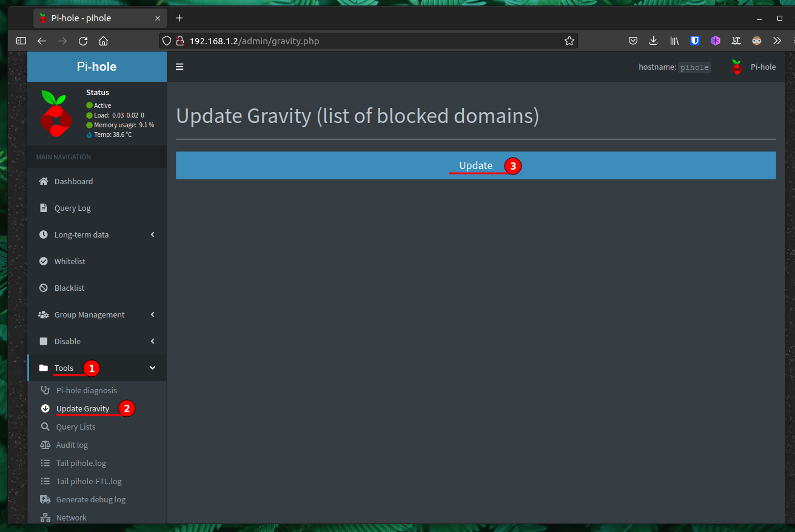Viewport: 795px width, 532px height.
Task: Open the Pocket save icon in toolbar
Action: tap(632, 41)
